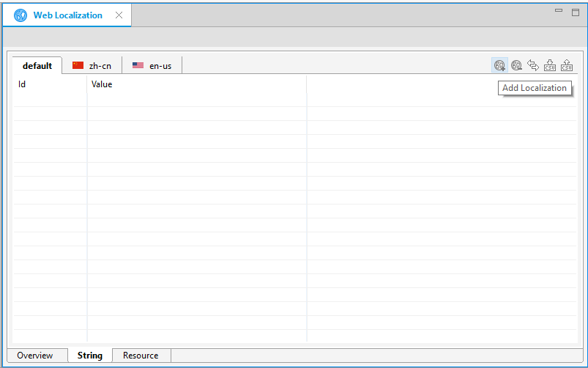
Task: Click the Id column header
Action: (50, 84)
